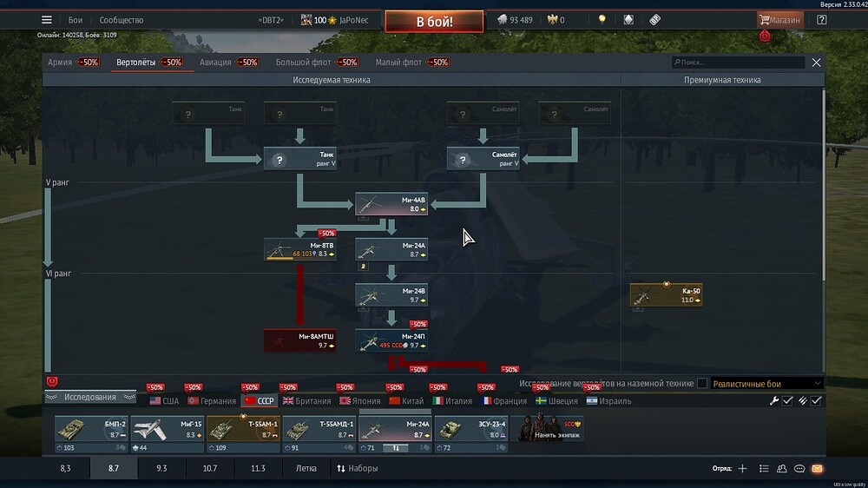The width and height of the screenshot is (868, 488).
Task: Click the wrench repair icon
Action: (774, 400)
